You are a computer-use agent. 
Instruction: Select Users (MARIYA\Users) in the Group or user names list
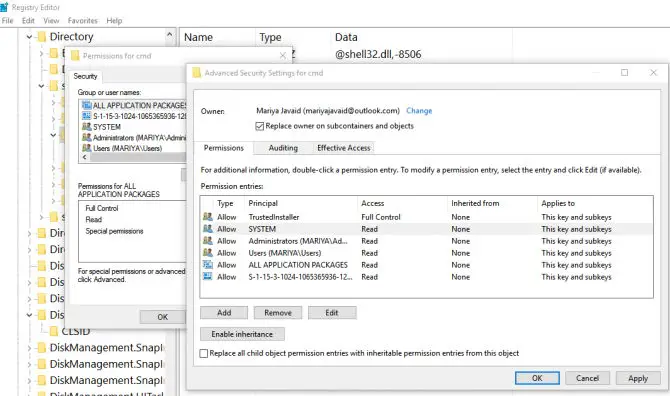(x=127, y=148)
